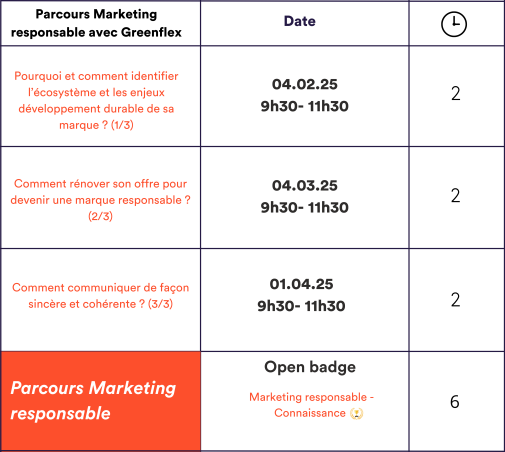Open the link 'Pourquoi et comment identifier l'écosystème' (1/3)

pos(96,100)
